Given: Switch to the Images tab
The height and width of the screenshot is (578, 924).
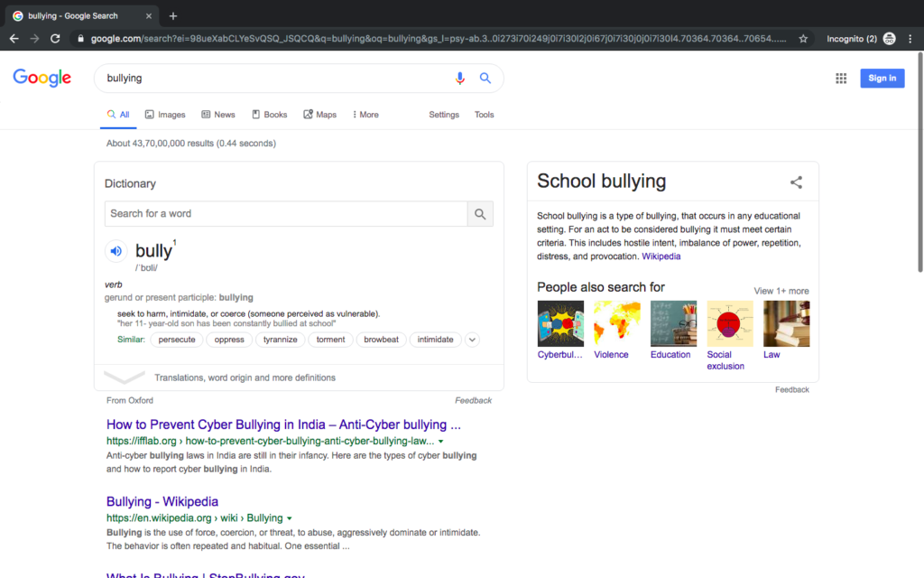Looking at the screenshot, I should click(165, 115).
